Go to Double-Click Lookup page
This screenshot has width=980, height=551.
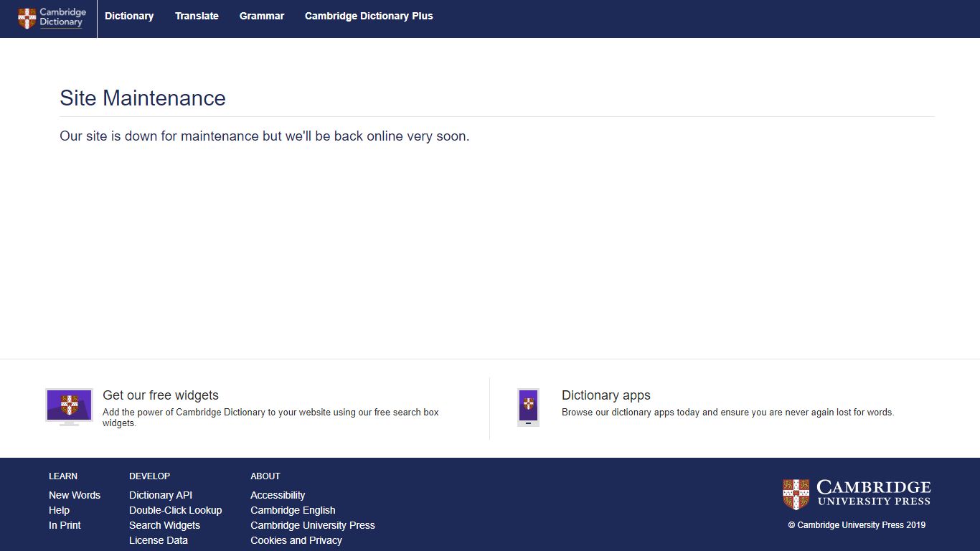coord(176,510)
